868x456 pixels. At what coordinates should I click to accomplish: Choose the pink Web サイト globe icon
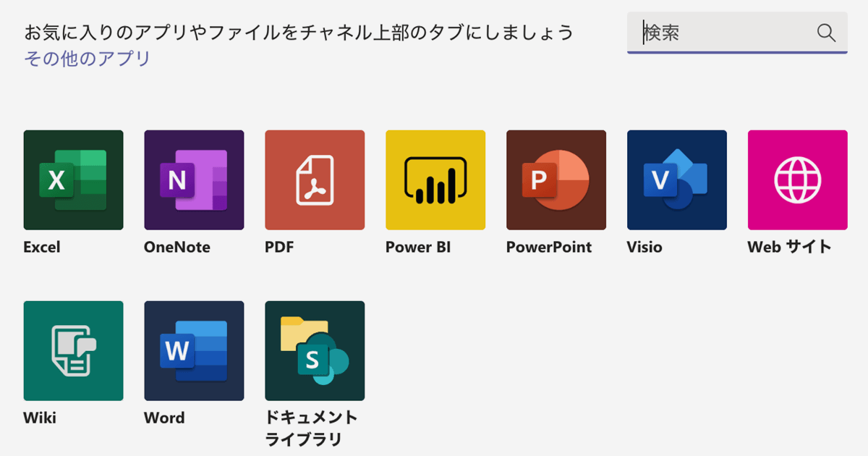(x=798, y=180)
